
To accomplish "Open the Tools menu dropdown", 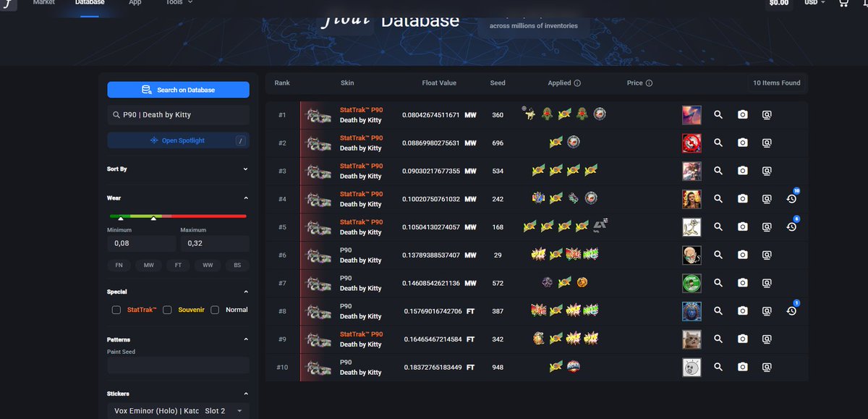I will click(179, 3).
